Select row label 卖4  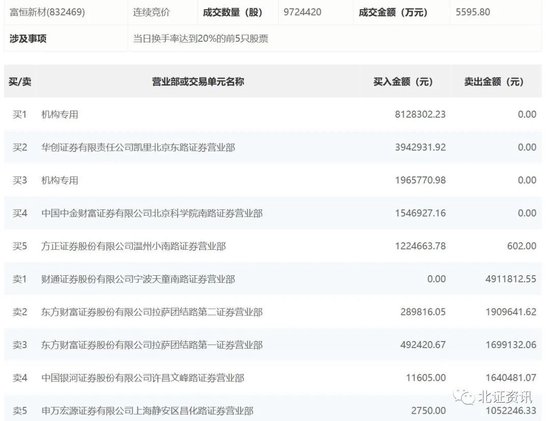coord(20,378)
